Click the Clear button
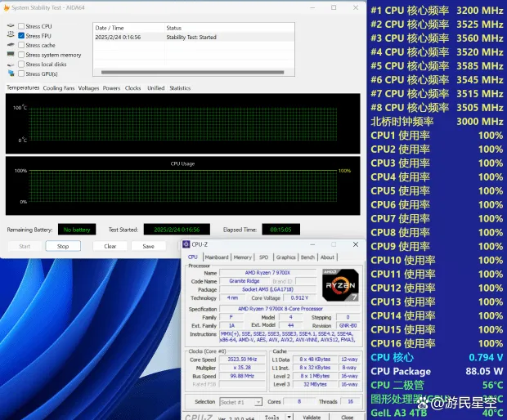The image size is (507, 420). coord(110,246)
